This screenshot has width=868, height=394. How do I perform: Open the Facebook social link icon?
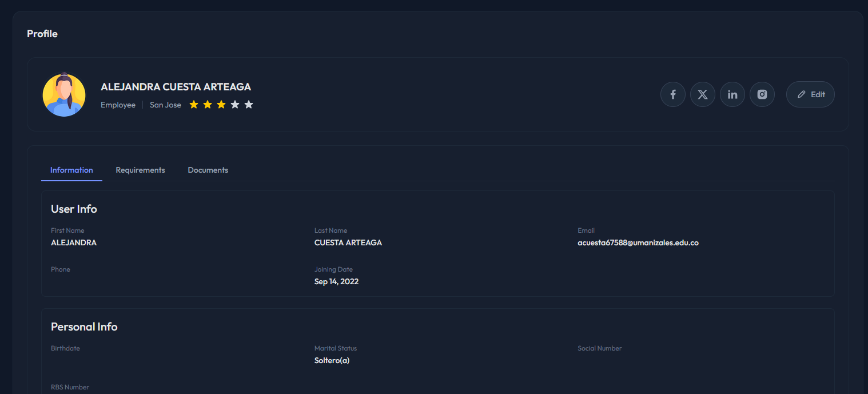tap(673, 94)
